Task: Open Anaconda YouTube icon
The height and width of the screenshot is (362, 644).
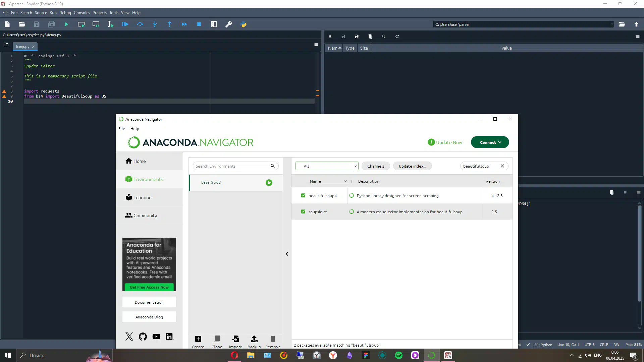Action: click(156, 337)
